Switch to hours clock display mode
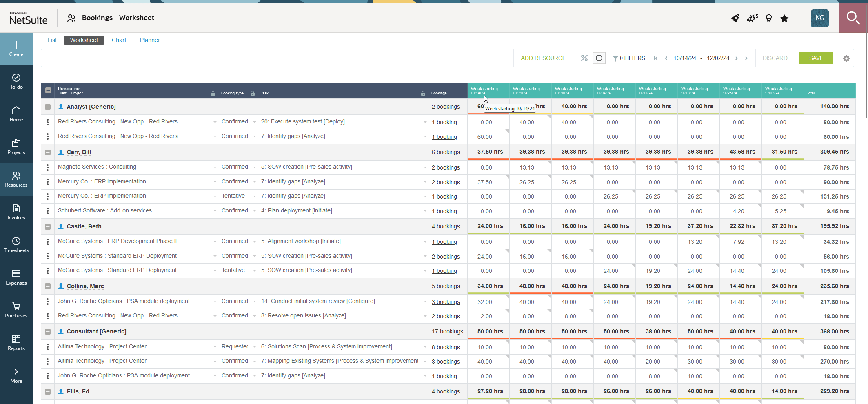The image size is (868, 404). pos(599,58)
